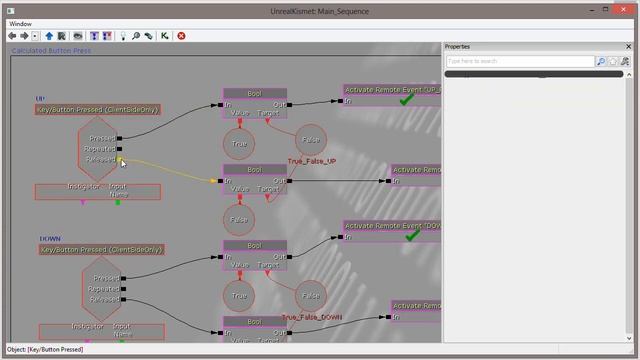Go to the parent sequence with the blue up arrow
Image resolution: width=640 pixels, height=360 pixels.
coord(49,36)
